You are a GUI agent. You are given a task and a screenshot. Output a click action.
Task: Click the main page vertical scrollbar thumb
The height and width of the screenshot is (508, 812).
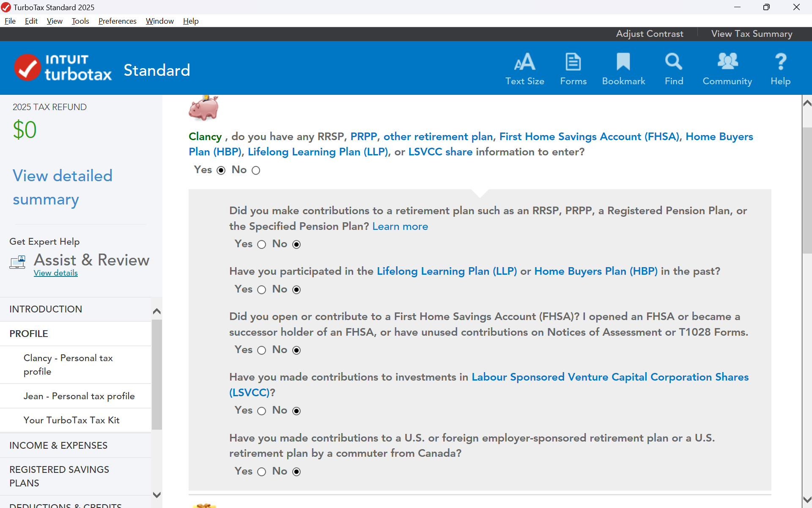[x=807, y=190]
